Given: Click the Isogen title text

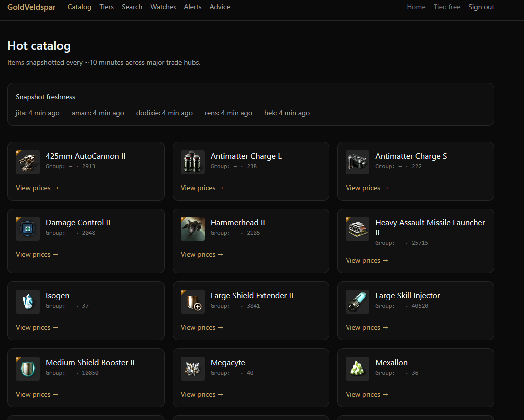Looking at the screenshot, I should (x=57, y=296).
